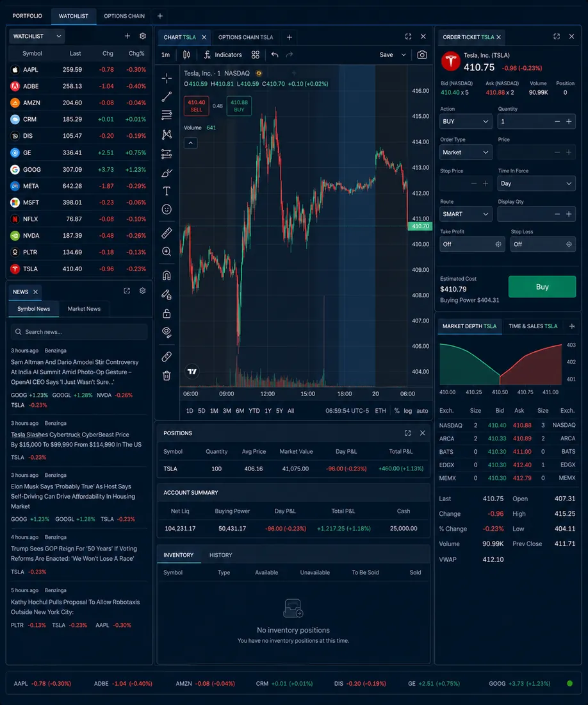Image resolution: width=588 pixels, height=705 pixels.
Task: Select the forecasting and measurement tool
Action: click(167, 154)
